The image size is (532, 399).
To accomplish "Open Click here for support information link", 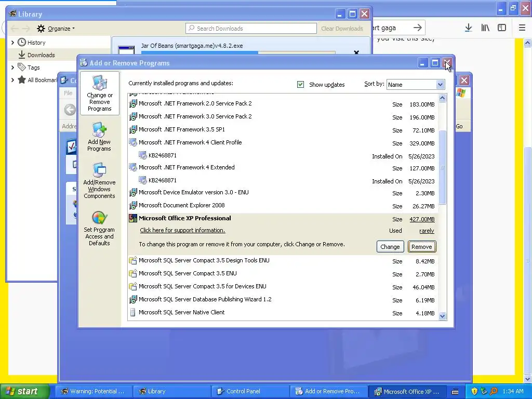I will pyautogui.click(x=182, y=230).
